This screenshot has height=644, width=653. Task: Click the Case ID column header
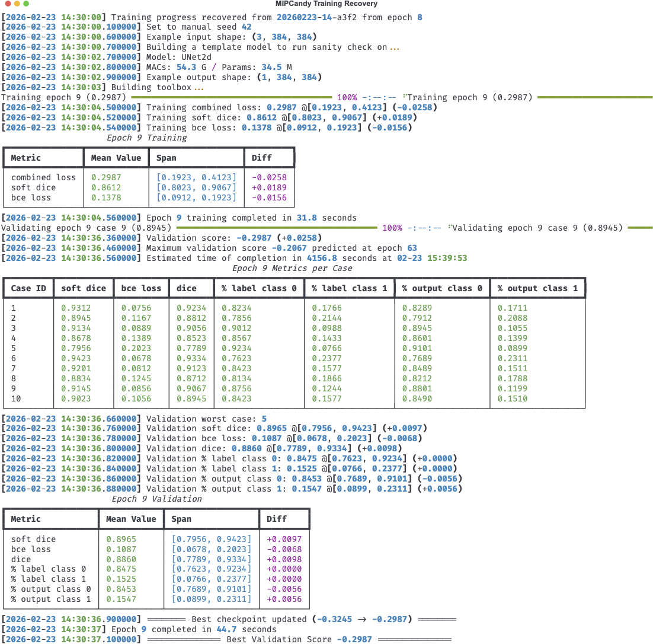(28, 288)
